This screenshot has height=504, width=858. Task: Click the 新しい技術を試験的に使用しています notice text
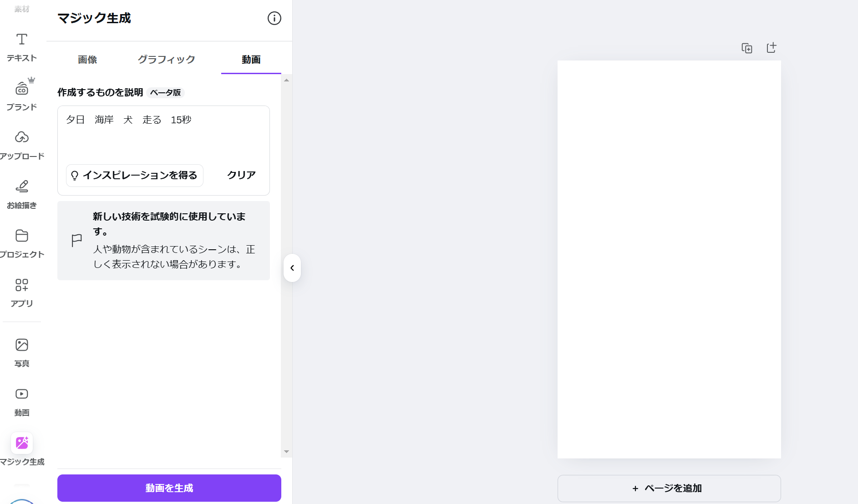coord(169,224)
